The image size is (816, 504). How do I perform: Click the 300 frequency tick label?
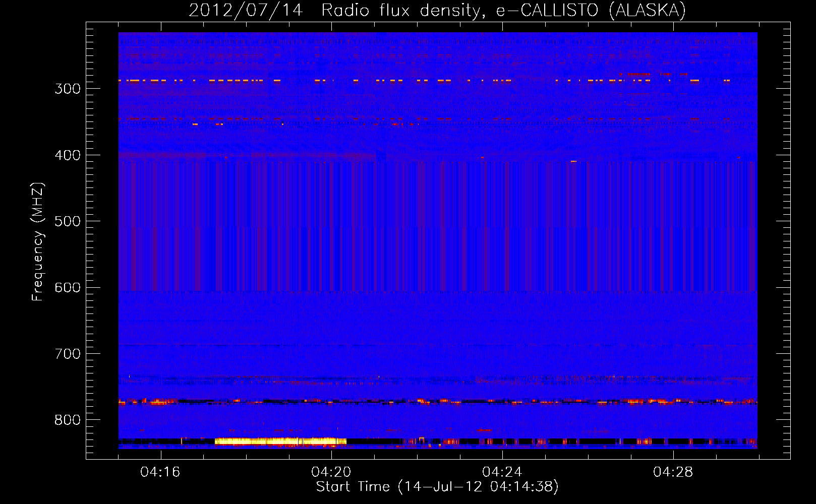[68, 89]
